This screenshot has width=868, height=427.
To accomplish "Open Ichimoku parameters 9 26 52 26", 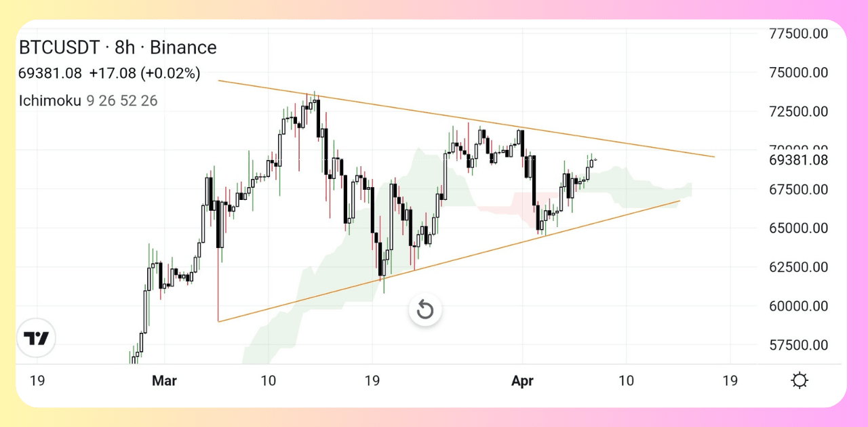I will 122,101.
